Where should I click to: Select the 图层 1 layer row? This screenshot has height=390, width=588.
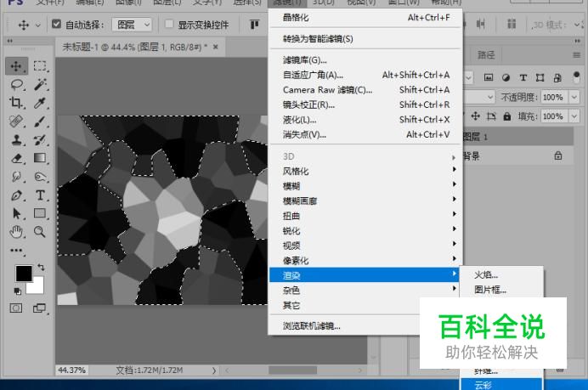517,137
